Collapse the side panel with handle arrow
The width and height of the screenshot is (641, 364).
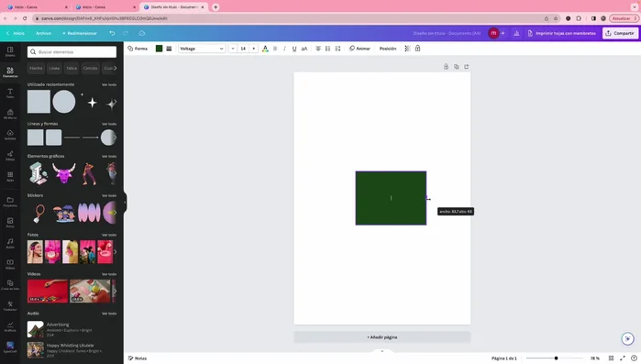point(125,203)
